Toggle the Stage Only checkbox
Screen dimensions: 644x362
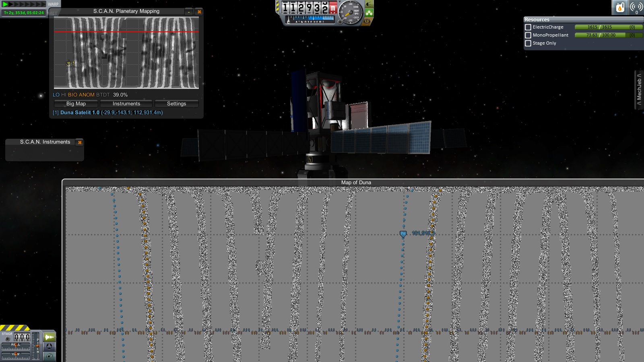click(x=528, y=43)
